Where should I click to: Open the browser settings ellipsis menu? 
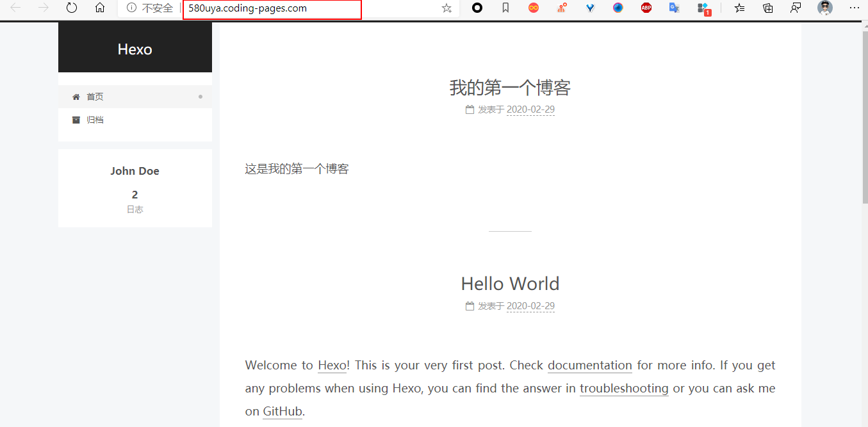coord(853,8)
